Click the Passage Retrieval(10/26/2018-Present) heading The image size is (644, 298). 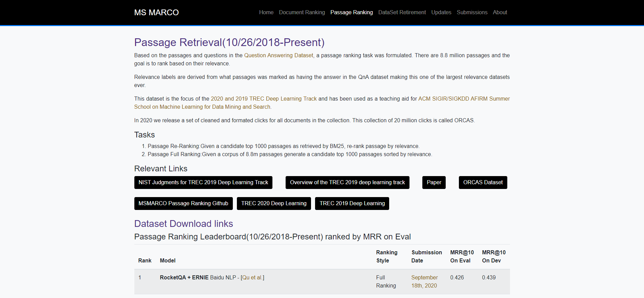(x=229, y=42)
